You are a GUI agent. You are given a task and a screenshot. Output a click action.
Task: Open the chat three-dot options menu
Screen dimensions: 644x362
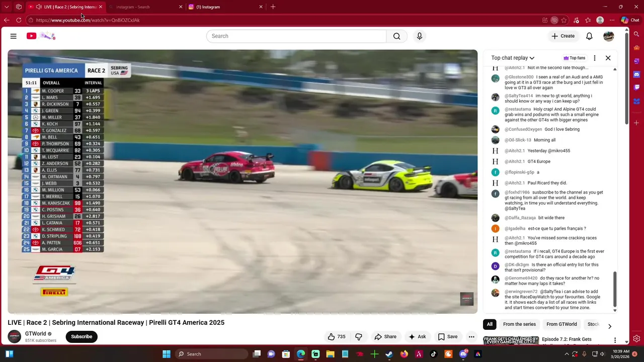coord(595,58)
